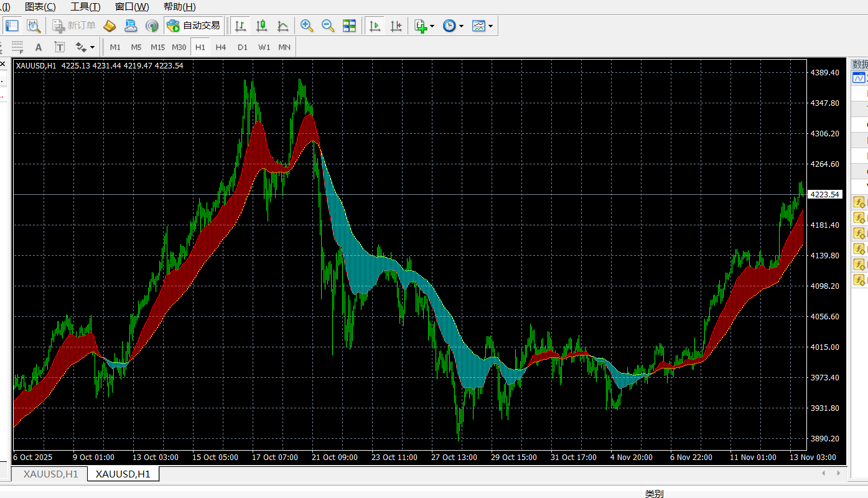Select the arrows drawing tool
Image resolution: width=868 pixels, height=498 pixels.
81,47
